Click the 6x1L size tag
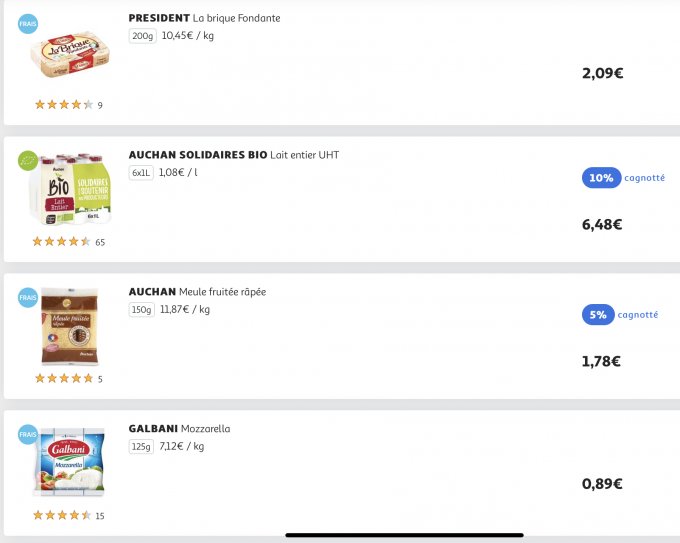 tap(142, 172)
